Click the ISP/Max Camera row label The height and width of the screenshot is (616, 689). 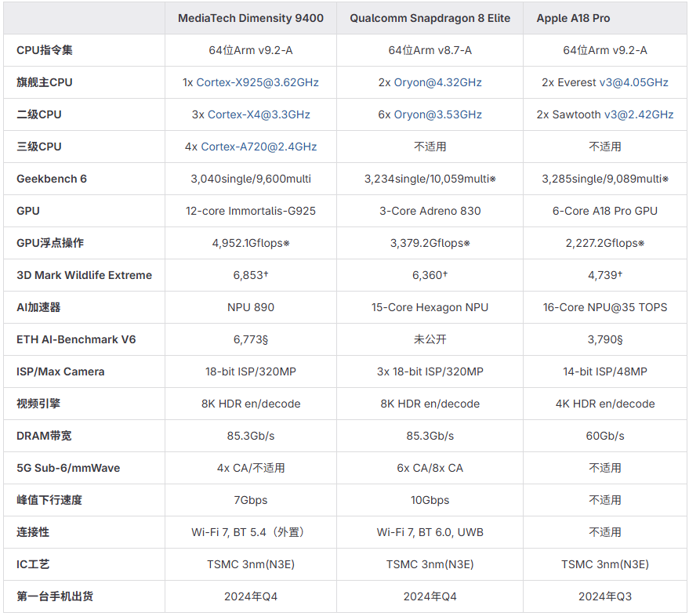coord(60,371)
